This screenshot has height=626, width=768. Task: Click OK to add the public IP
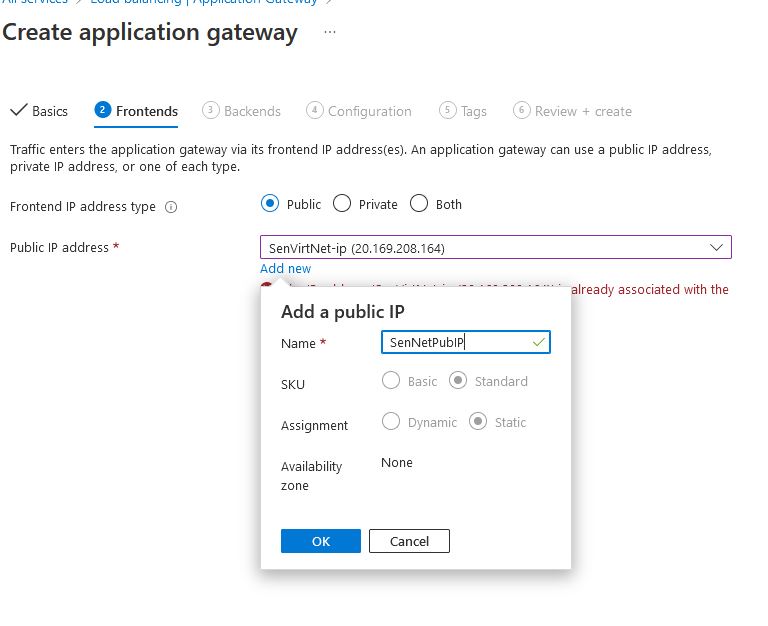tap(320, 541)
